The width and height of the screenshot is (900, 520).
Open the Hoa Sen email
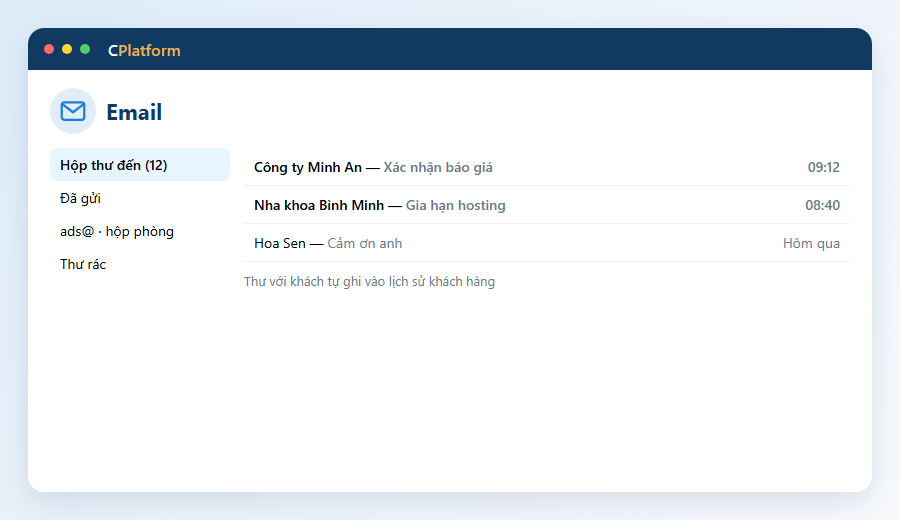[546, 243]
